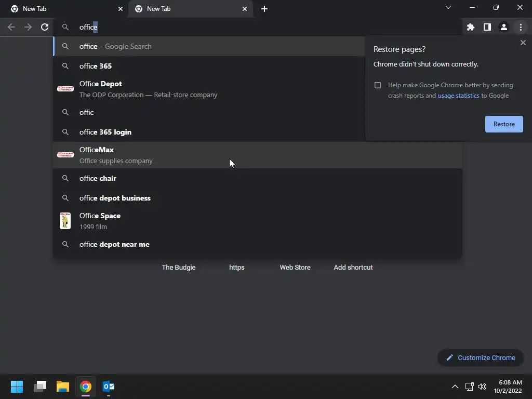Open a new tab with plus icon
The height and width of the screenshot is (399, 532).
tap(264, 9)
